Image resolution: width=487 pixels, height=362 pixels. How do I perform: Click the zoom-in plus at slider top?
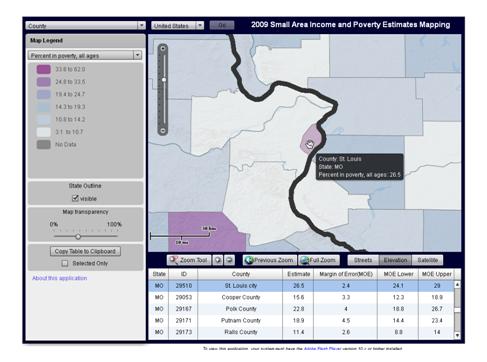point(163,48)
